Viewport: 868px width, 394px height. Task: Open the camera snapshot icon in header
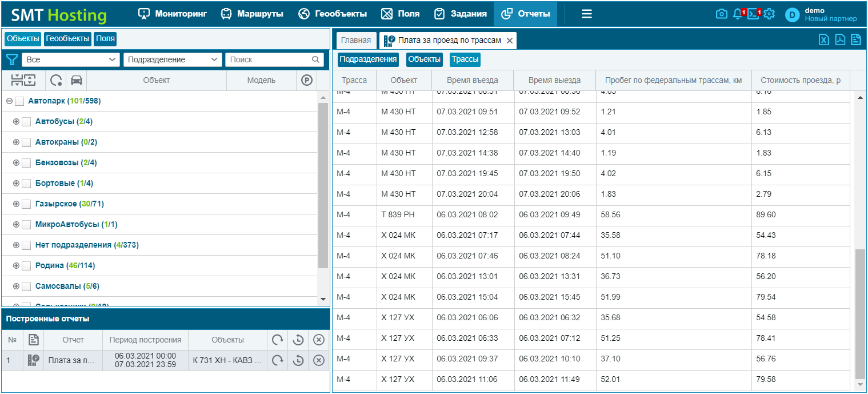point(722,14)
